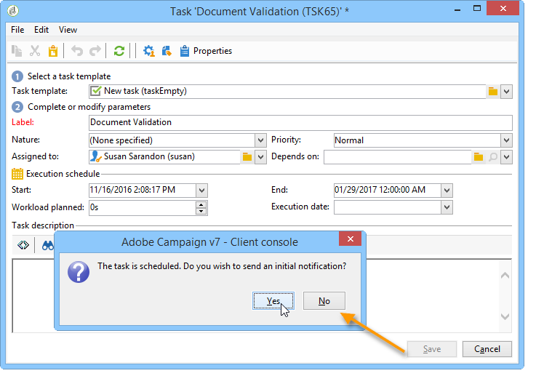Click the Execution schedule calendar icon
Screen dimensions: 544x392
(x=17, y=174)
